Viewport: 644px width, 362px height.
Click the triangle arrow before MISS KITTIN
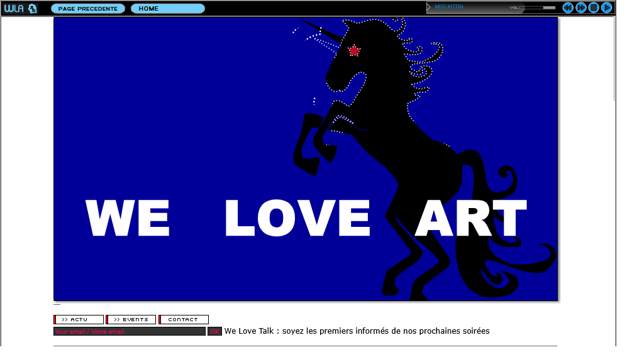click(429, 7)
